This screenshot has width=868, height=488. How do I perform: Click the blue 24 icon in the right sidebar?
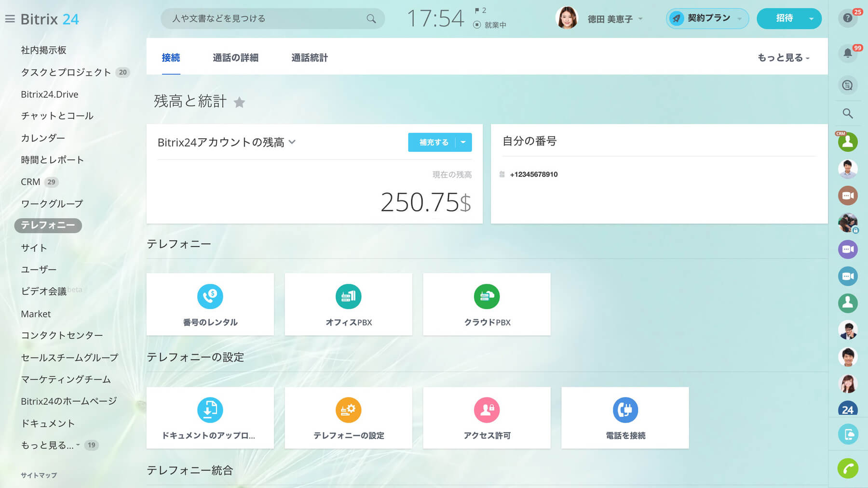[x=848, y=409]
